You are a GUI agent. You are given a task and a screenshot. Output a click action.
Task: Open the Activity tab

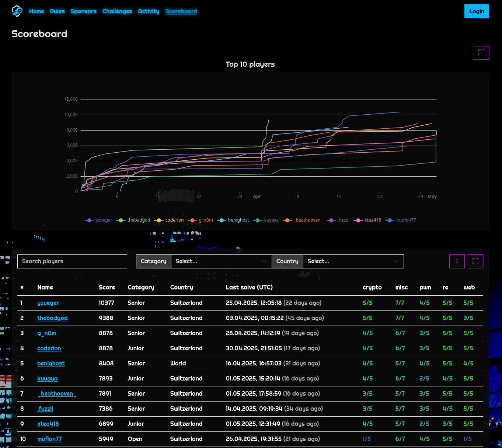click(x=149, y=11)
